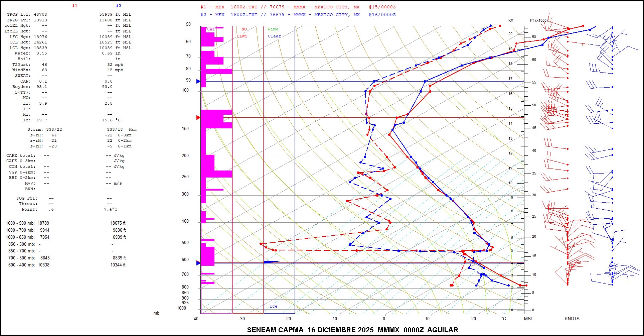Click the 500 mb pressure level label

click(x=185, y=243)
